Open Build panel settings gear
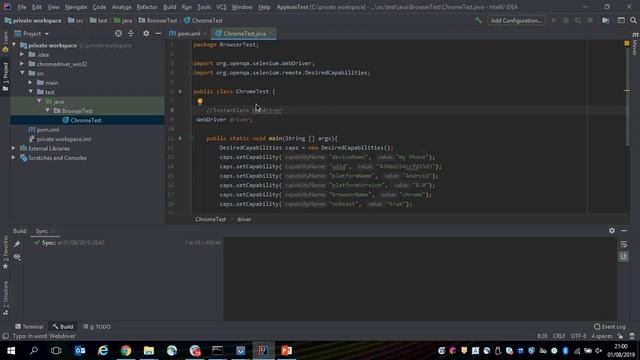Image resolution: width=640 pixels, height=360 pixels. [611, 231]
